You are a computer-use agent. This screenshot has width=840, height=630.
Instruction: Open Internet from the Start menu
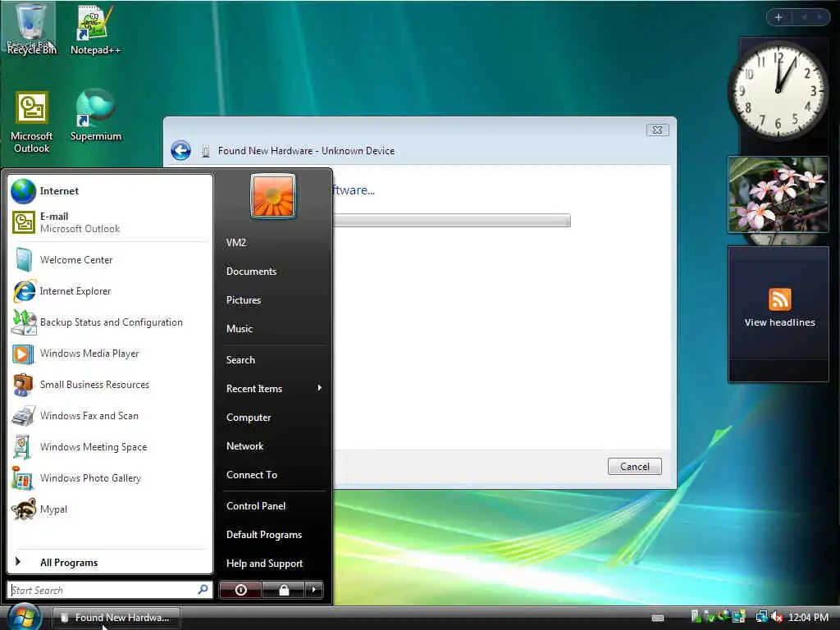(x=110, y=191)
